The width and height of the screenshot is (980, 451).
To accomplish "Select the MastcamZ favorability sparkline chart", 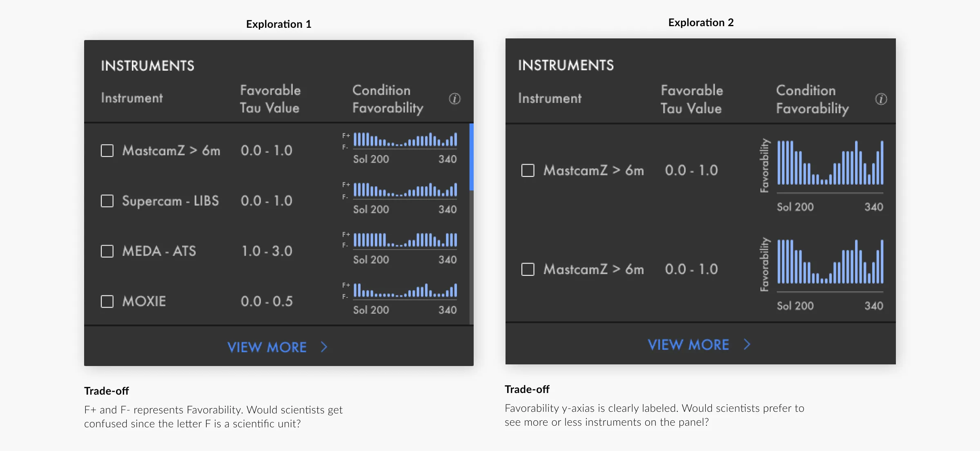I will (405, 140).
